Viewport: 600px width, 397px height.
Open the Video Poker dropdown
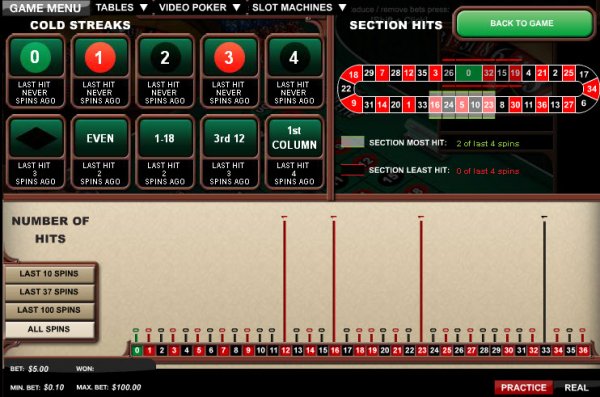200,7
